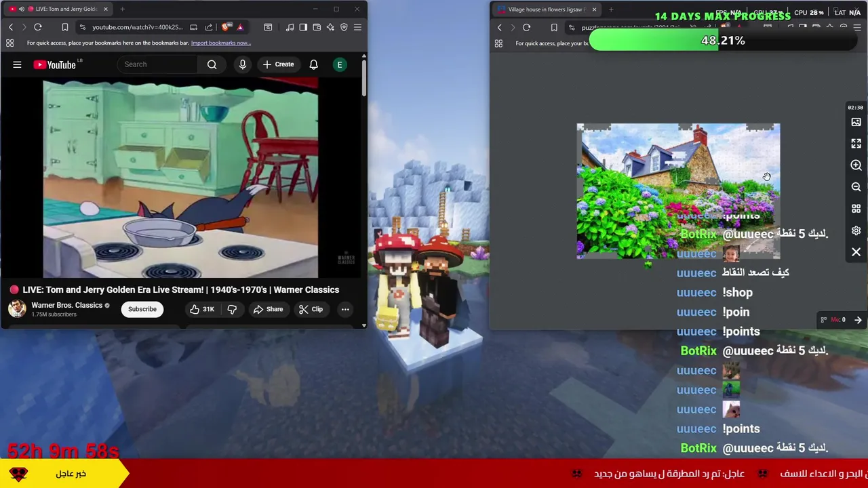Viewport: 868px width, 488px height.
Task: Switch to Village house in flowers Jigsaw tab
Action: [x=546, y=9]
